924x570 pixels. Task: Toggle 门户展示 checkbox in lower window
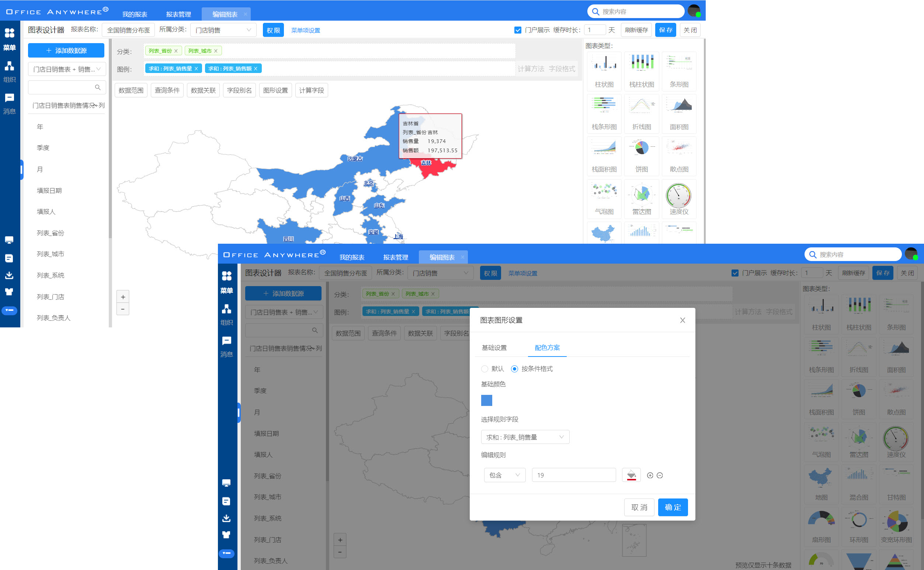click(735, 273)
